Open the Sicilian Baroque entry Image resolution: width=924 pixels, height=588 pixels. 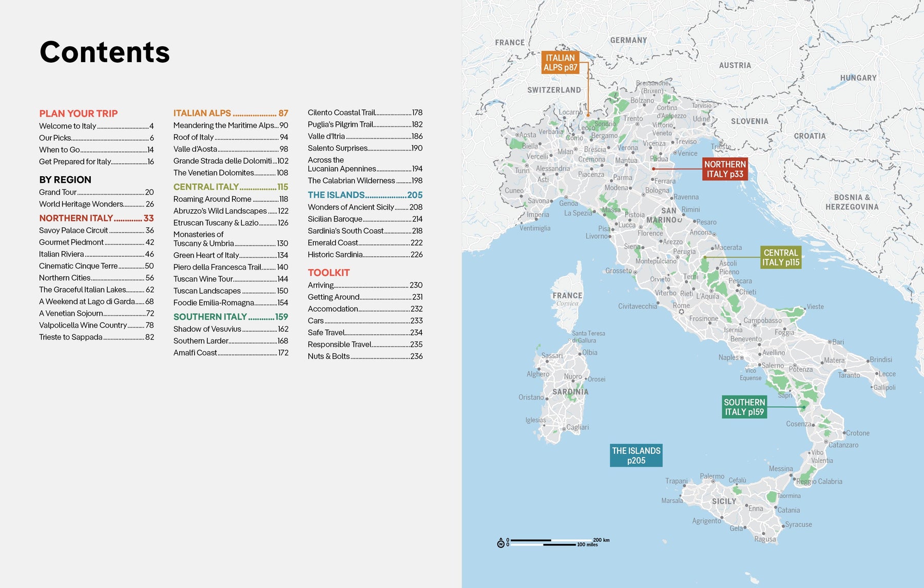[365, 219]
